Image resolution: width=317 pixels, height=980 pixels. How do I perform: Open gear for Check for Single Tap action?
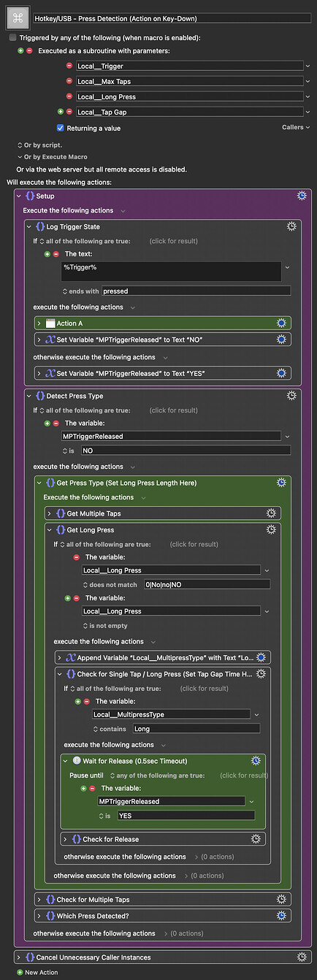pos(261,673)
